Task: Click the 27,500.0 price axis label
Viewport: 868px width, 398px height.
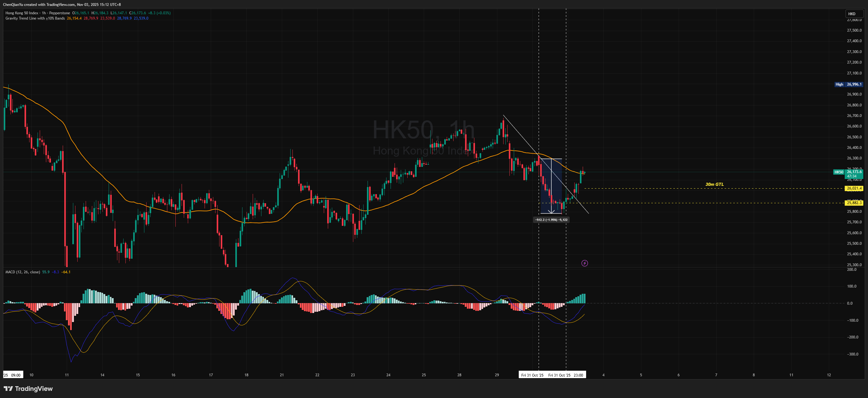Action: coord(854,30)
